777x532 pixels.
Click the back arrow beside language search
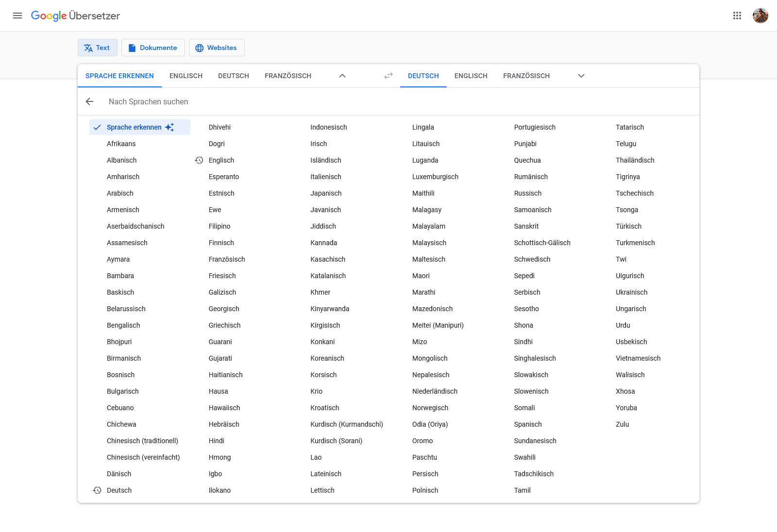(x=89, y=101)
